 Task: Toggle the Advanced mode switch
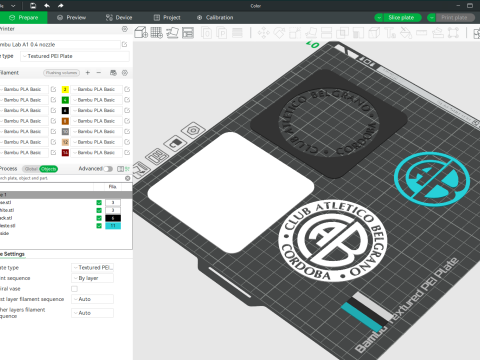tap(108, 169)
